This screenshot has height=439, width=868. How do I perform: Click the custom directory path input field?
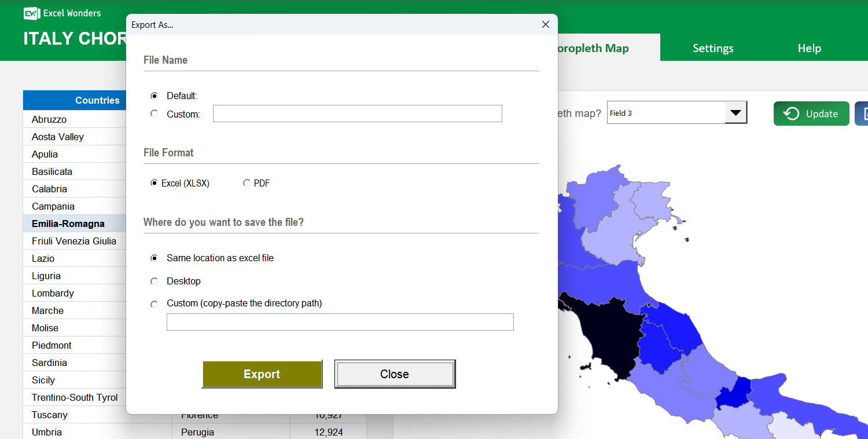340,322
